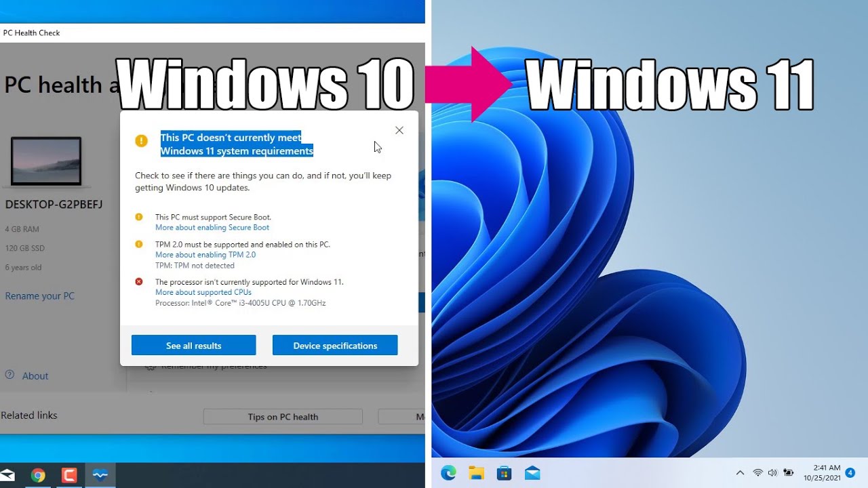The image size is (868, 488).
Task: Click the volume speaker tray icon
Action: click(772, 473)
